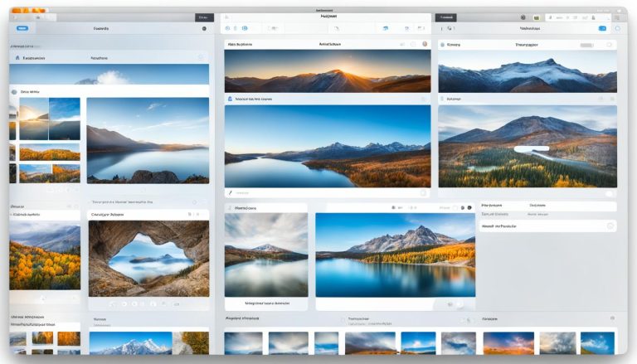Select the sun glare thumbnail in left grid
637x364 pixels.
pos(34,119)
